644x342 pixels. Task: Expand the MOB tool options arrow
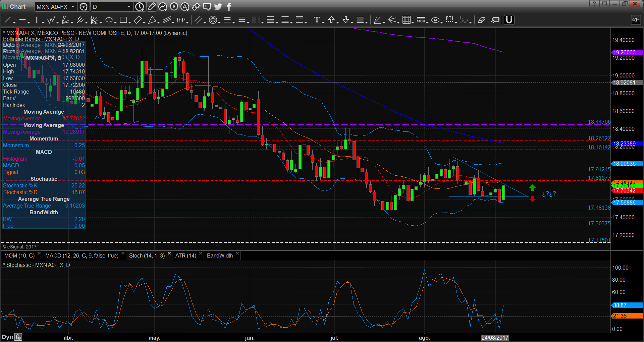(x=427, y=22)
